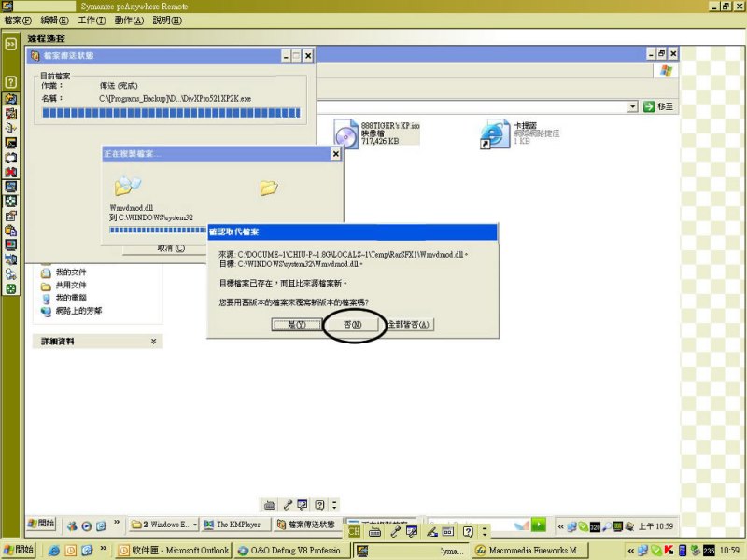Click the 確認取代檔案 dialog title bar
Image resolution: width=747 pixels, height=560 pixels.
click(x=353, y=231)
